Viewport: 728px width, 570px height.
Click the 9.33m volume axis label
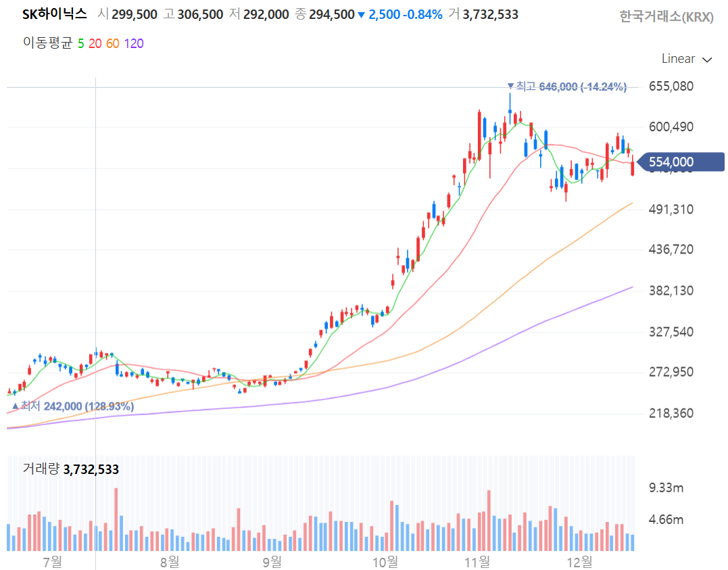click(x=666, y=488)
